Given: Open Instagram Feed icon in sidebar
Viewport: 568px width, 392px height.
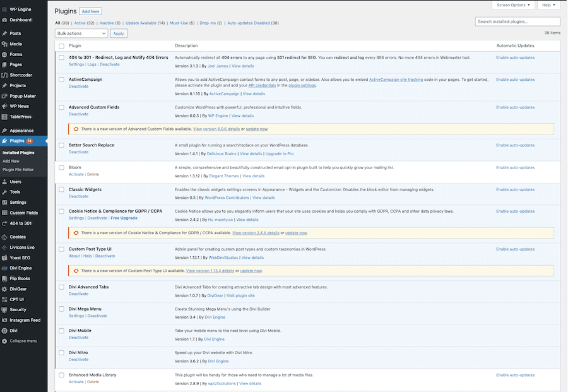Looking at the screenshot, I should tap(4, 320).
